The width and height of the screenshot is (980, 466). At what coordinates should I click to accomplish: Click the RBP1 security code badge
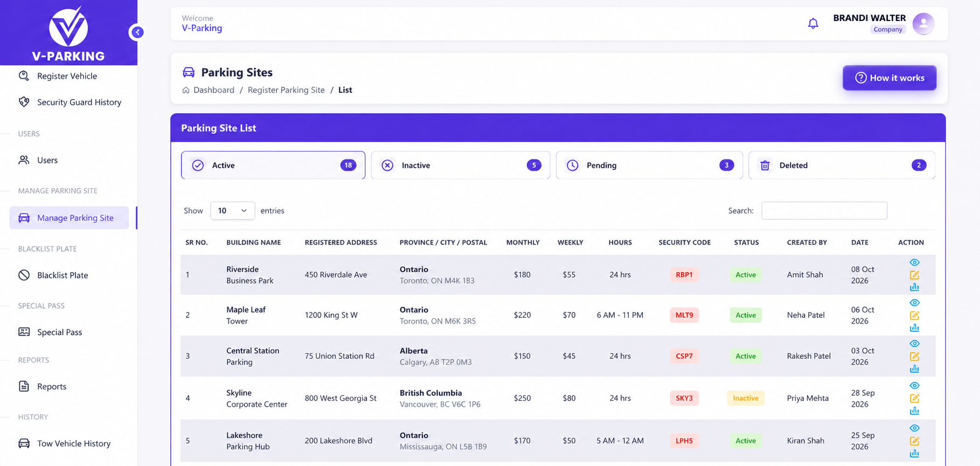(x=684, y=275)
